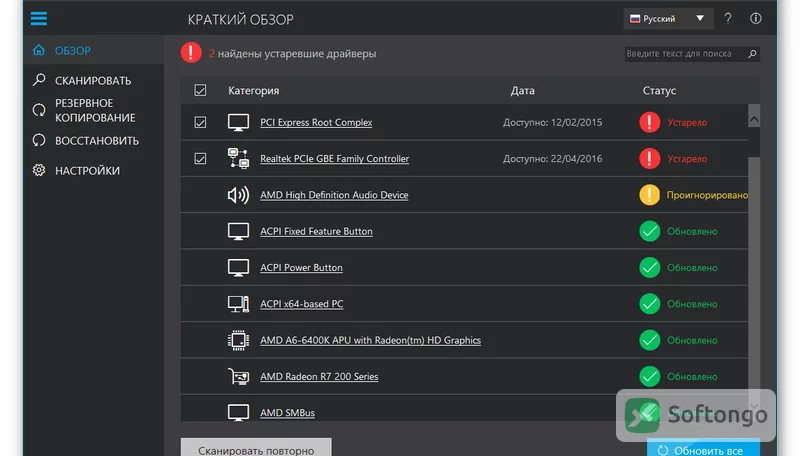Click Сканировать повторно button
The height and width of the screenshot is (456, 800).
click(256, 447)
